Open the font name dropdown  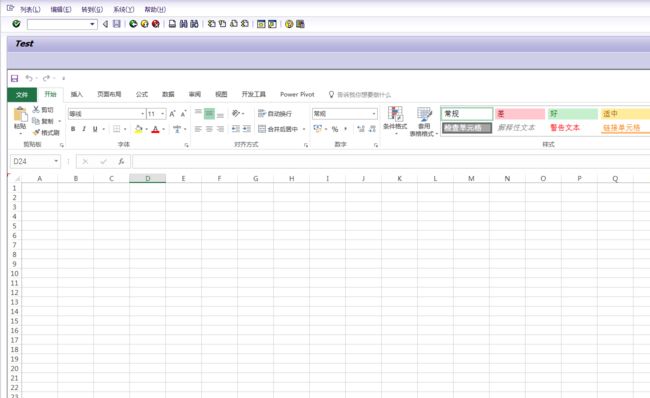[142, 114]
